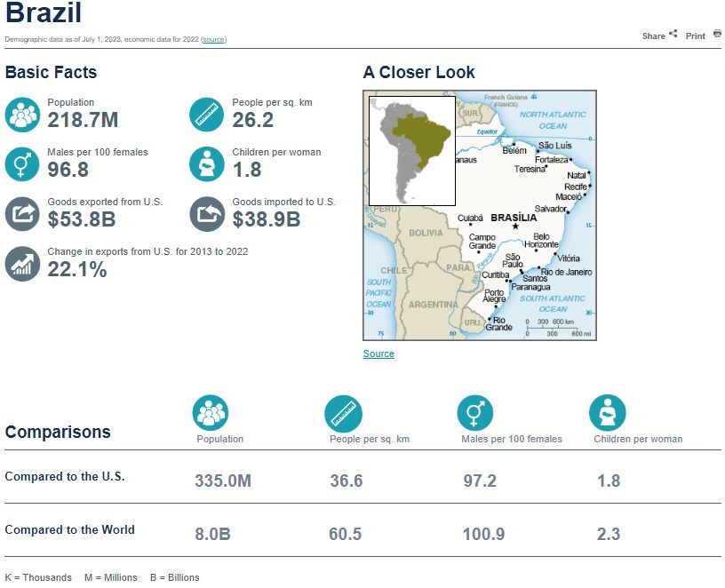Image resolution: width=725 pixels, height=588 pixels.
Task: Click the South America inset map
Action: point(412,151)
